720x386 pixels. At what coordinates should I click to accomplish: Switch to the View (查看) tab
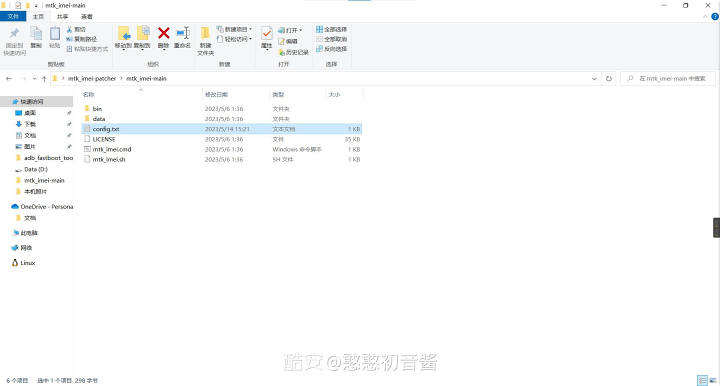(87, 17)
